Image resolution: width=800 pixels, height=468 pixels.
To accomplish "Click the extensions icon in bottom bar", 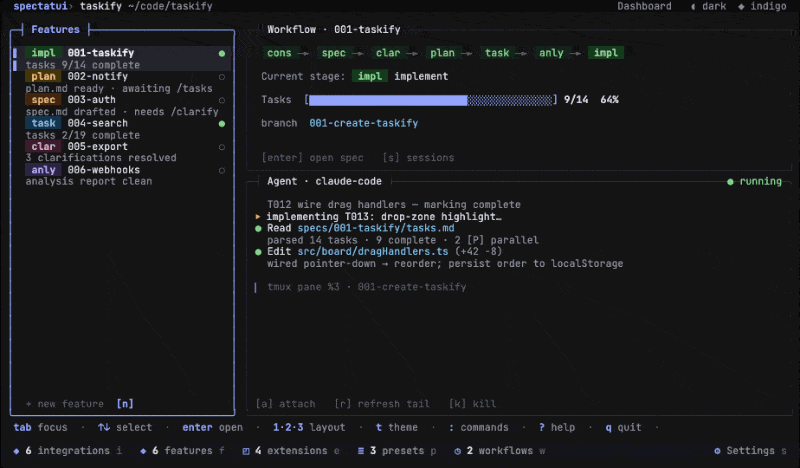I will pyautogui.click(x=246, y=451).
